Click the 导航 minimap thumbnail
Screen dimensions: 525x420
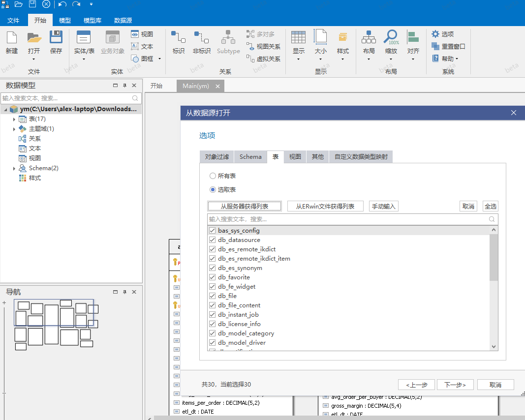(56, 325)
